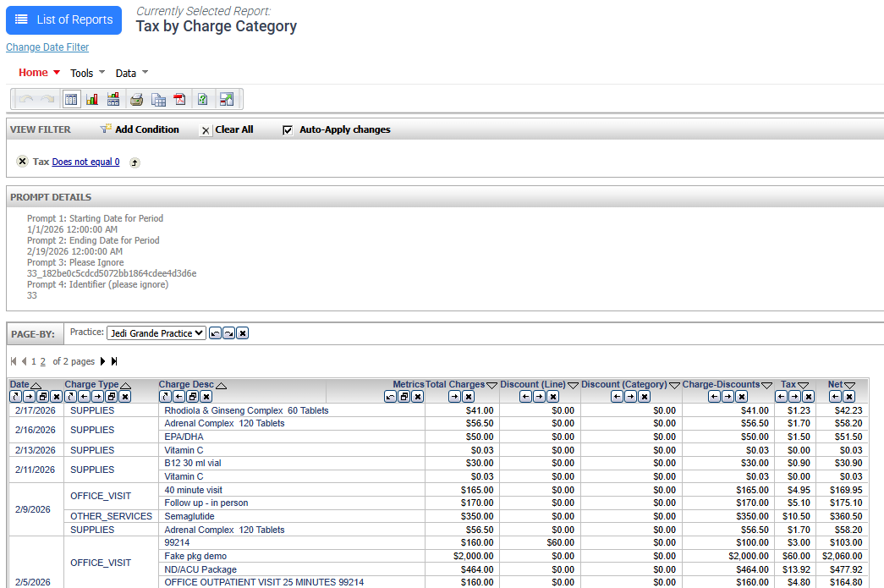Image resolution: width=884 pixels, height=588 pixels.
Task: Click the full screen mode toolbar icon
Action: click(227, 100)
